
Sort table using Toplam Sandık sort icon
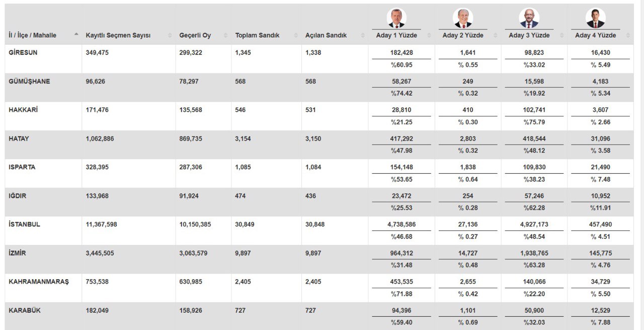click(x=295, y=35)
